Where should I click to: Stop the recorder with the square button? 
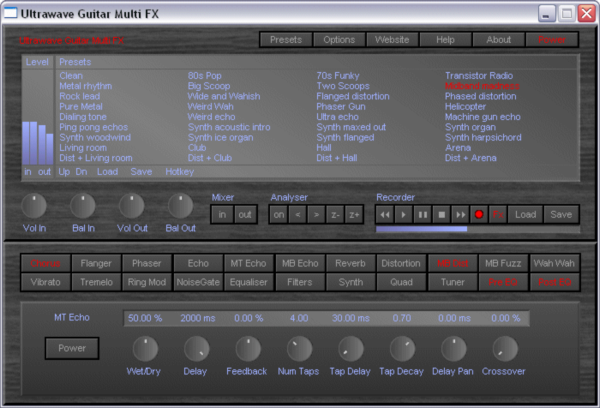(442, 214)
